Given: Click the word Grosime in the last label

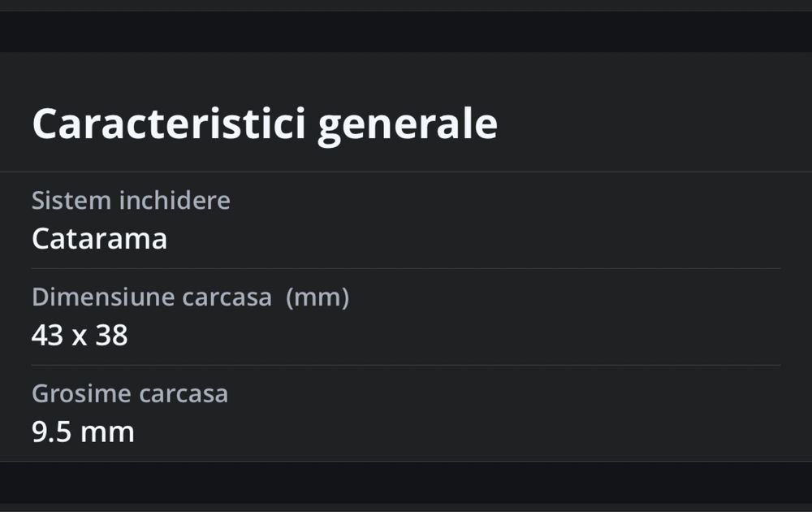Looking at the screenshot, I should pyautogui.click(x=81, y=394).
